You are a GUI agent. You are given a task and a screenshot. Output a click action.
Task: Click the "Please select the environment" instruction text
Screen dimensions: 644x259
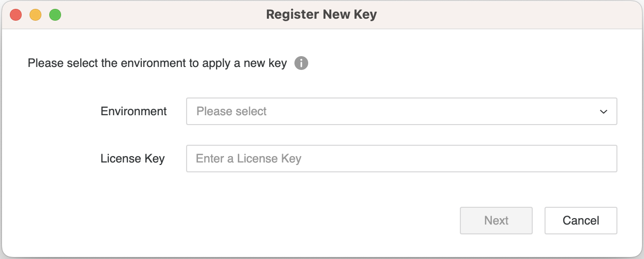tap(157, 64)
